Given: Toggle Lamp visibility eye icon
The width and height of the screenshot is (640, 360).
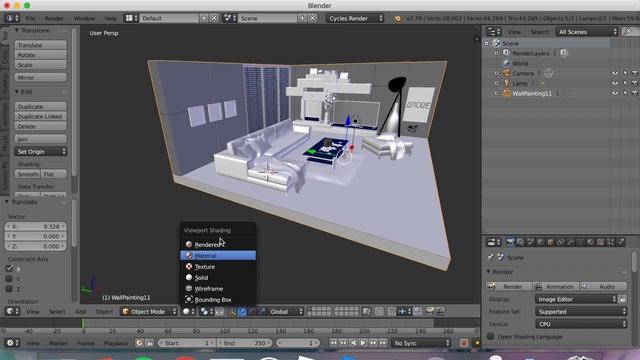Looking at the screenshot, I should coord(615,83).
